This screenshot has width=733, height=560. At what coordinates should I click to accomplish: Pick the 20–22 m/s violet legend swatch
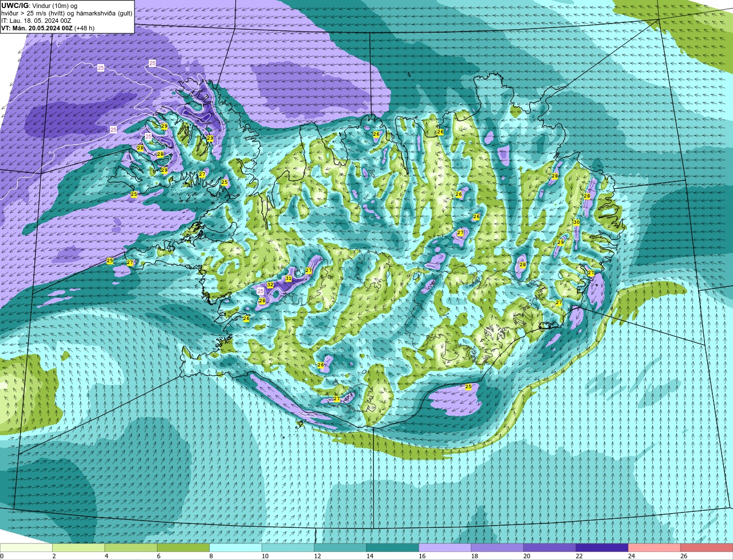click(550, 548)
